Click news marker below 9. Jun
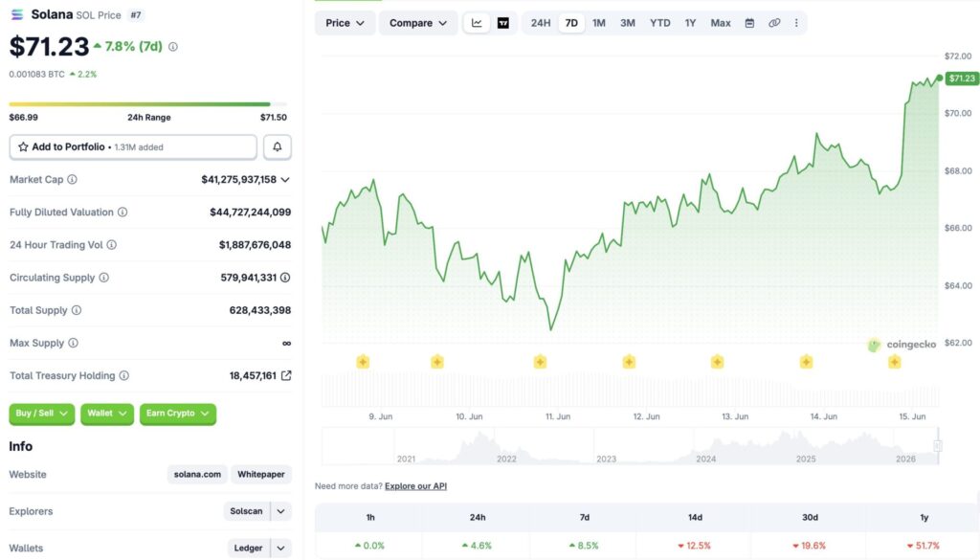Screen dimensions: 980x560 click(363, 361)
